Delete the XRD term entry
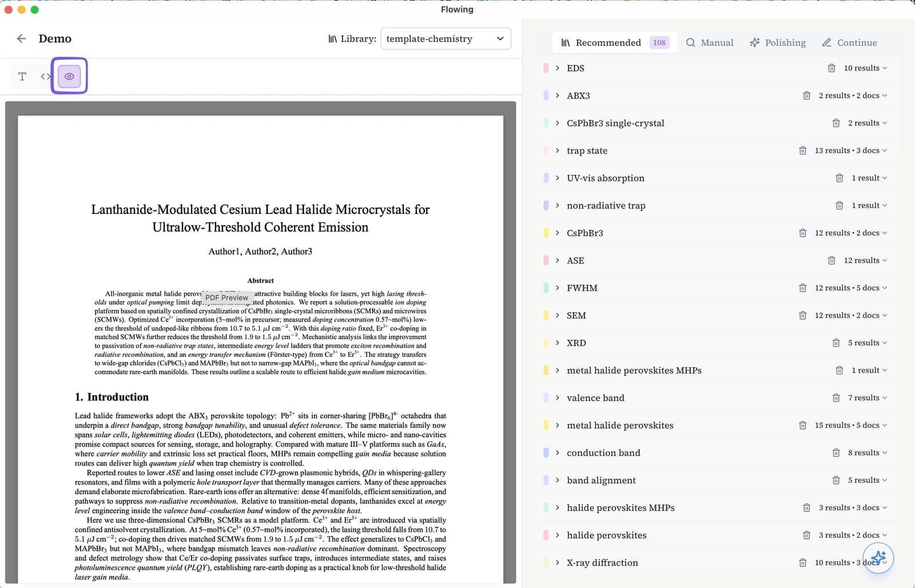The image size is (915, 588). point(836,343)
